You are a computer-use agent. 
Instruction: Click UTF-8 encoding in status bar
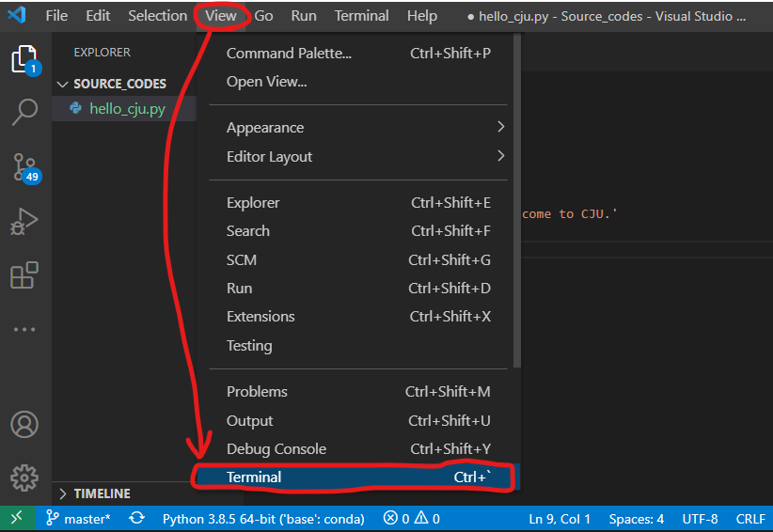[700, 519]
